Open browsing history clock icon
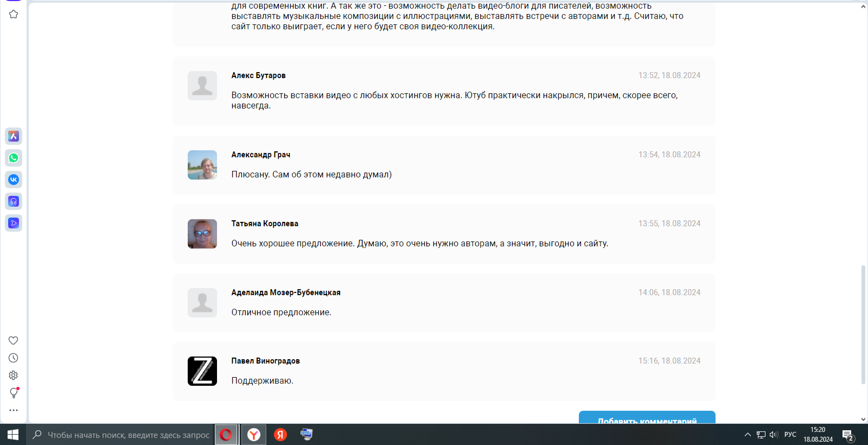 14,358
